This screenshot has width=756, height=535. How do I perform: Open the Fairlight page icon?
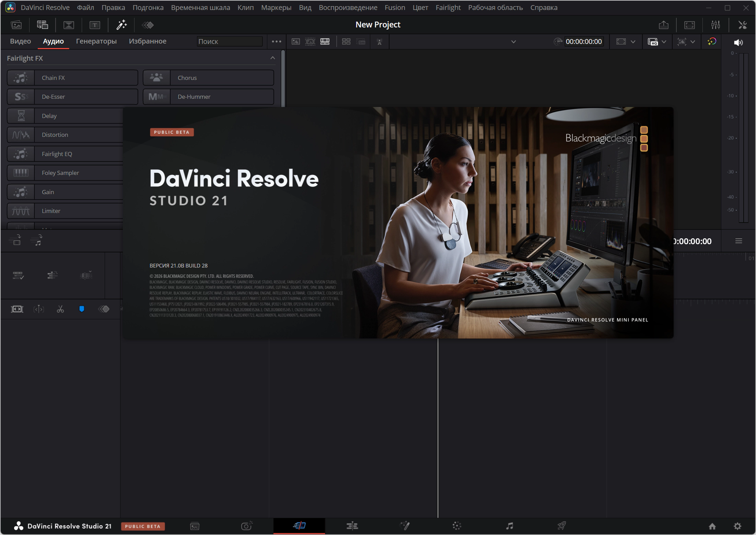pos(510,526)
